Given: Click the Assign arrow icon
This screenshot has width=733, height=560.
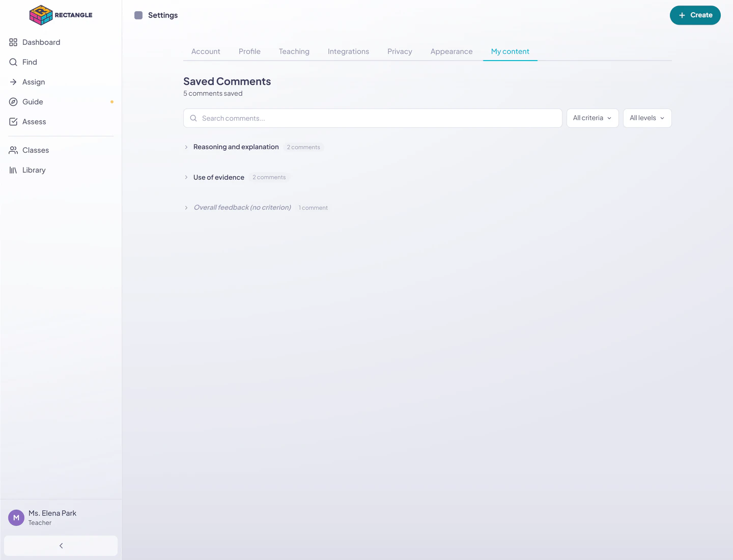Looking at the screenshot, I should coord(13,82).
